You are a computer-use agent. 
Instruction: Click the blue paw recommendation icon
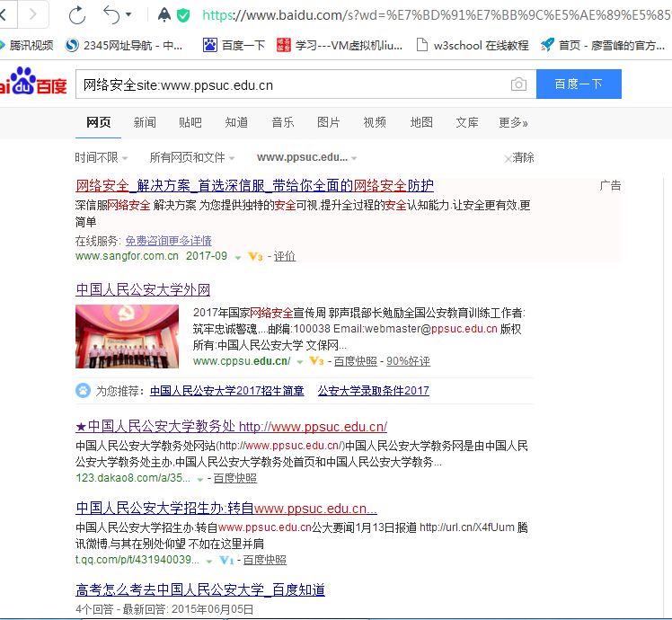(x=84, y=391)
